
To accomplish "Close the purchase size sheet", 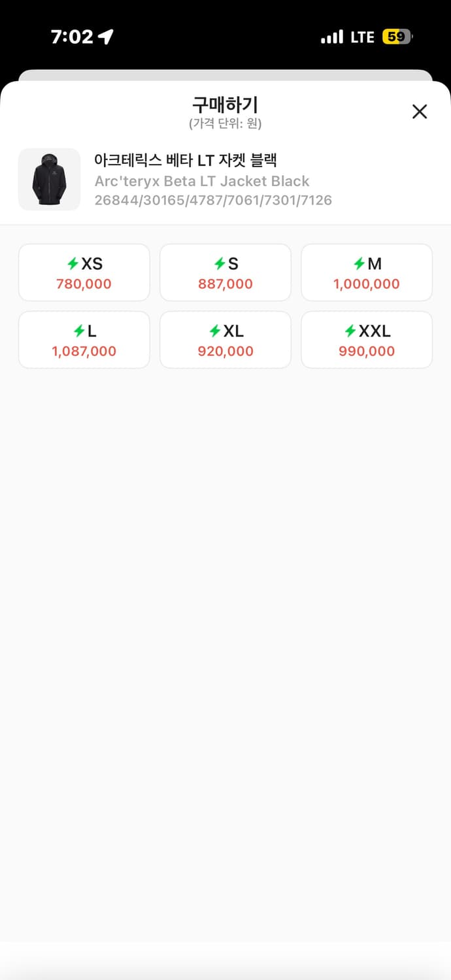I will (419, 112).
